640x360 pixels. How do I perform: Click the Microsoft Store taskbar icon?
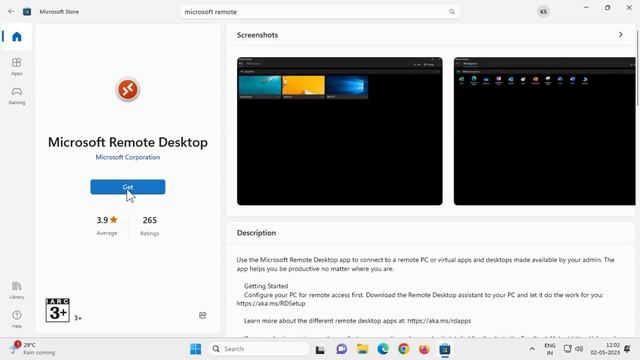point(445,349)
